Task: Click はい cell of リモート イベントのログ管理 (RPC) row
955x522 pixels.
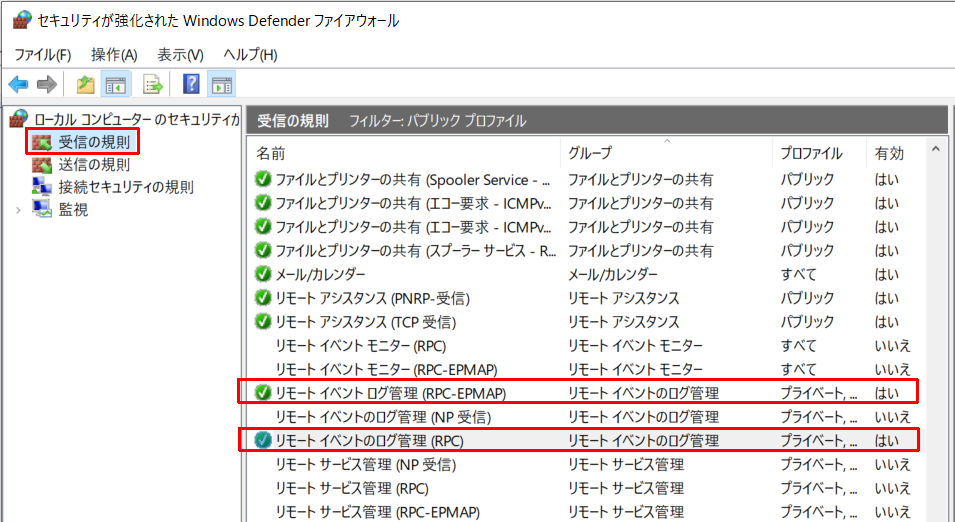Action: (886, 441)
